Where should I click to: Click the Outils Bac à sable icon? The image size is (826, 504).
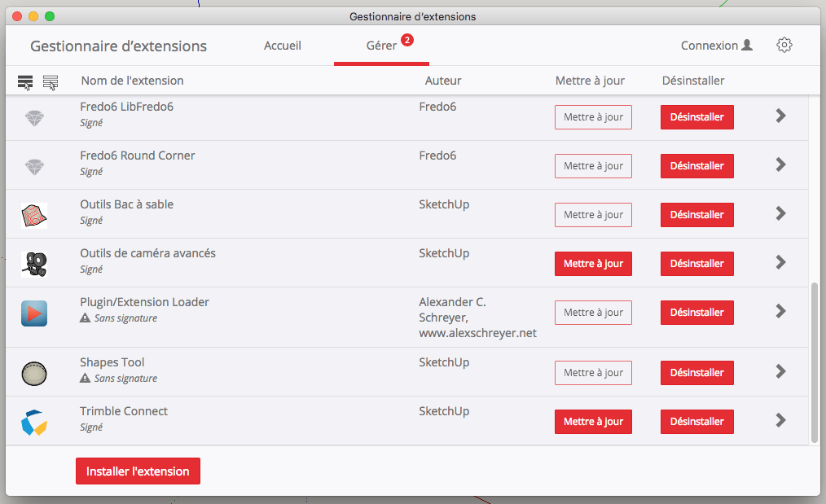[34, 216]
